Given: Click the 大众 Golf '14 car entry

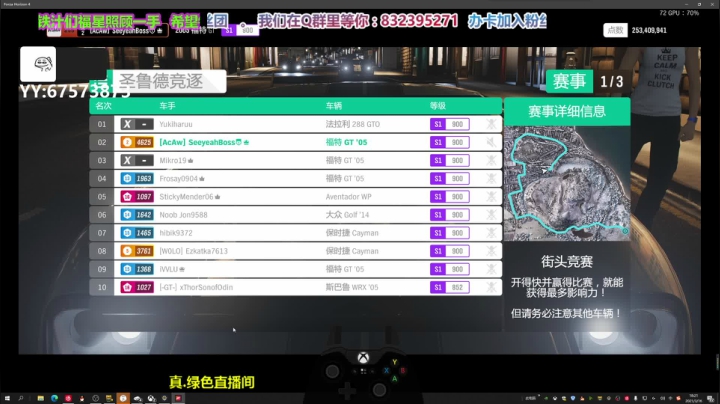Looking at the screenshot, I should pyautogui.click(x=347, y=215).
